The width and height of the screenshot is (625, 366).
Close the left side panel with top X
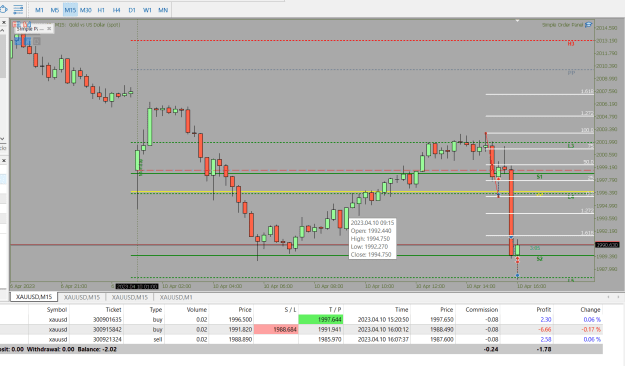tap(3, 22)
